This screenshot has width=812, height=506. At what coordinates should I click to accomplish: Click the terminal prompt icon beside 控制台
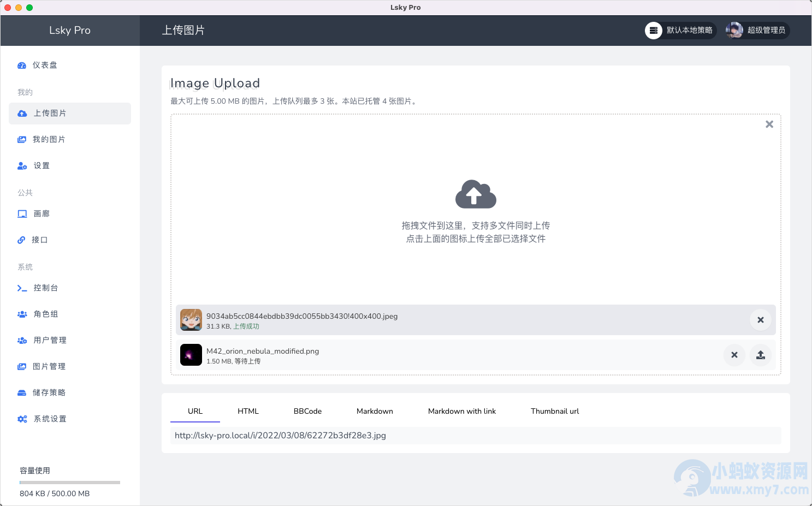click(22, 288)
